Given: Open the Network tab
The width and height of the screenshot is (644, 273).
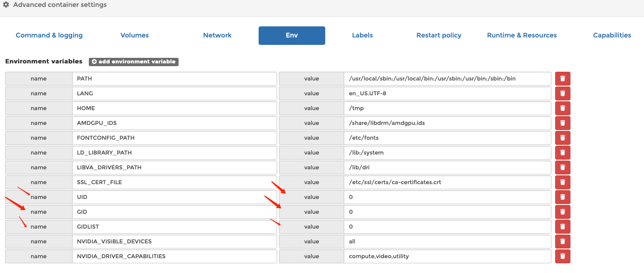Looking at the screenshot, I should tap(217, 35).
